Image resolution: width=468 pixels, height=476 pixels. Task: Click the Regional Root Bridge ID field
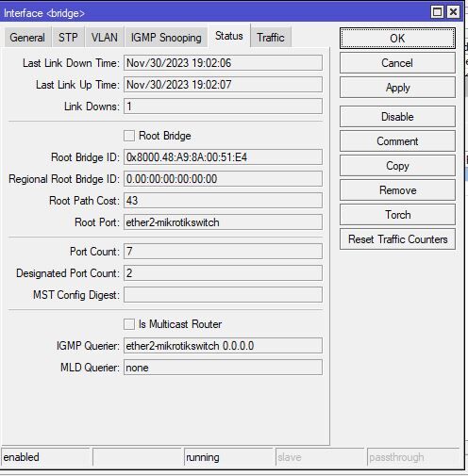(x=223, y=179)
